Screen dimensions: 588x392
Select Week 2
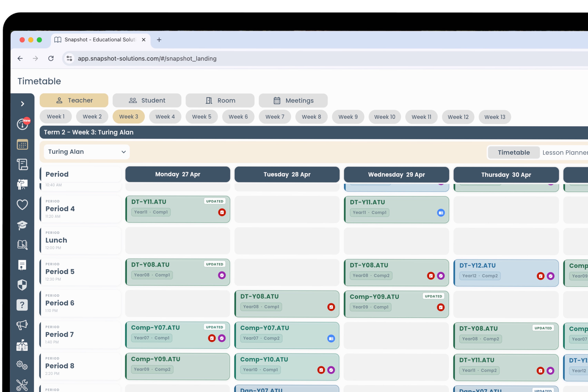pos(92,116)
